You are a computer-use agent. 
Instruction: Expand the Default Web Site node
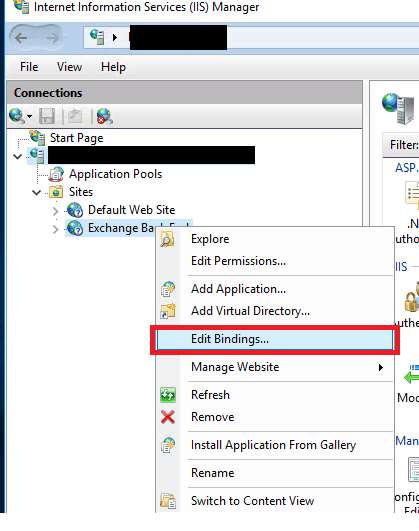[56, 211]
